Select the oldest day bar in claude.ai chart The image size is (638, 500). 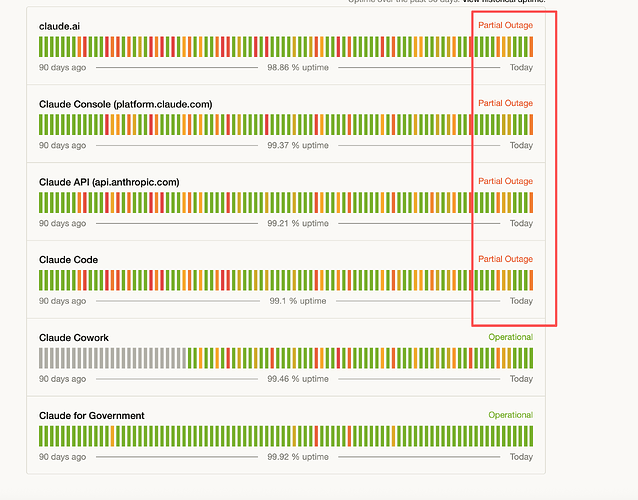41,47
